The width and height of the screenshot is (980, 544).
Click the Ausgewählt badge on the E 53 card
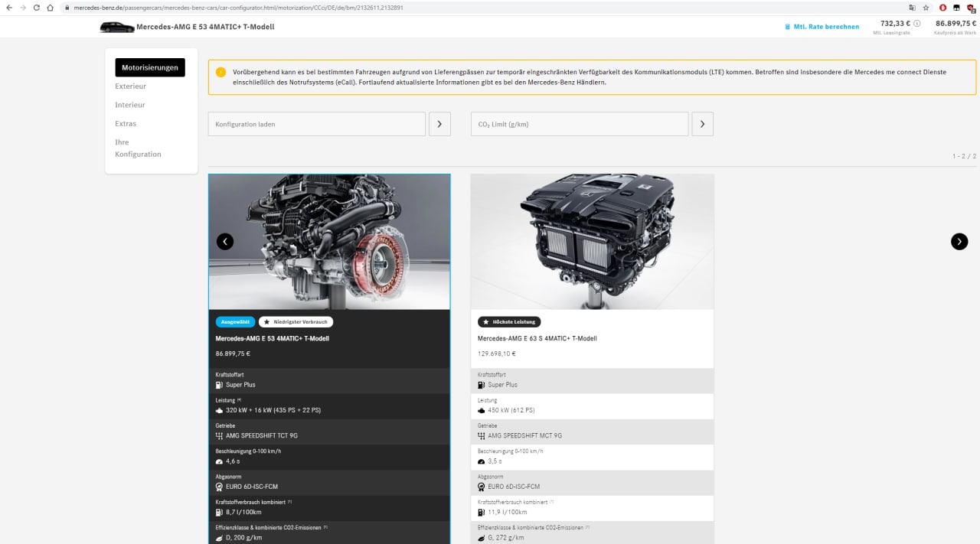236,322
